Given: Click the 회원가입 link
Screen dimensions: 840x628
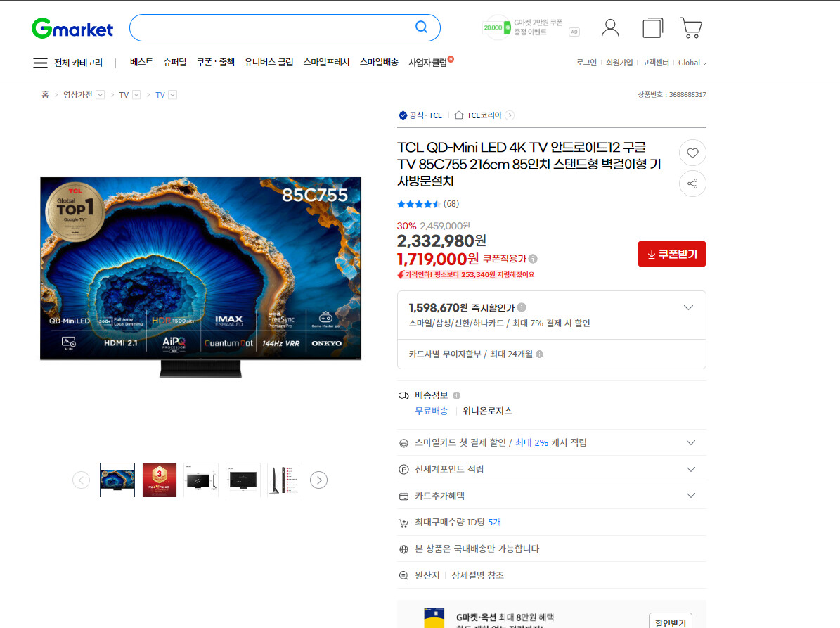Looking at the screenshot, I should tap(619, 63).
